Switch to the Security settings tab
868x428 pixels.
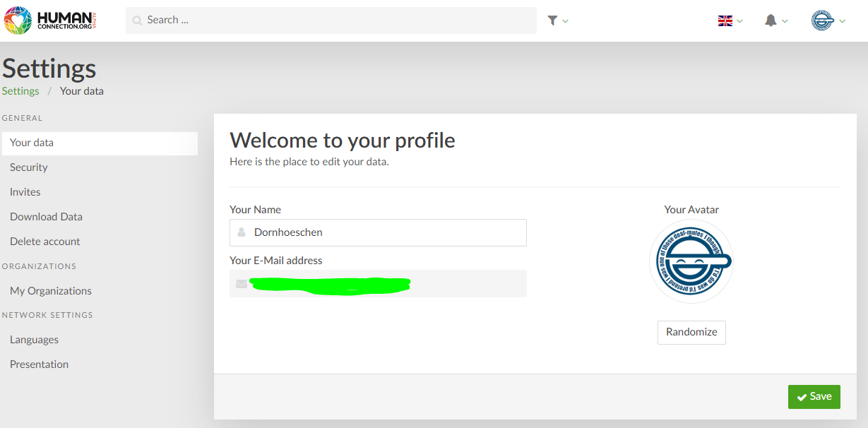tap(28, 167)
